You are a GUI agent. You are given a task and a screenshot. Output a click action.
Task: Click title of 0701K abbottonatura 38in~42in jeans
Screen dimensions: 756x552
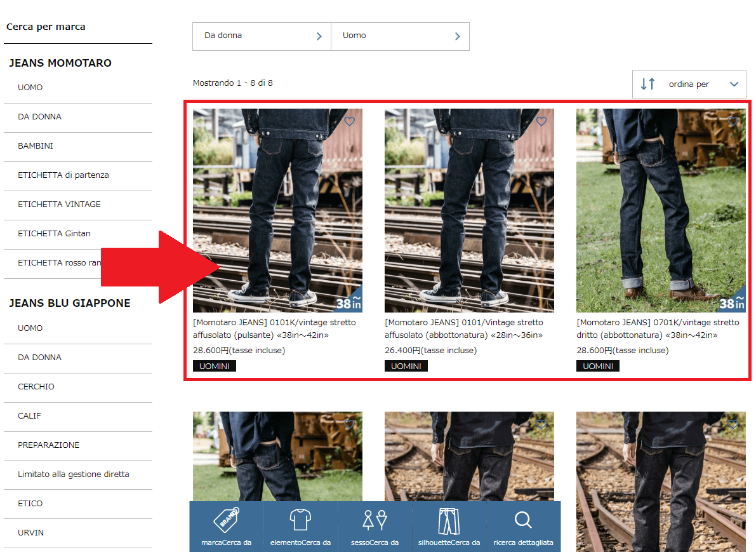658,328
